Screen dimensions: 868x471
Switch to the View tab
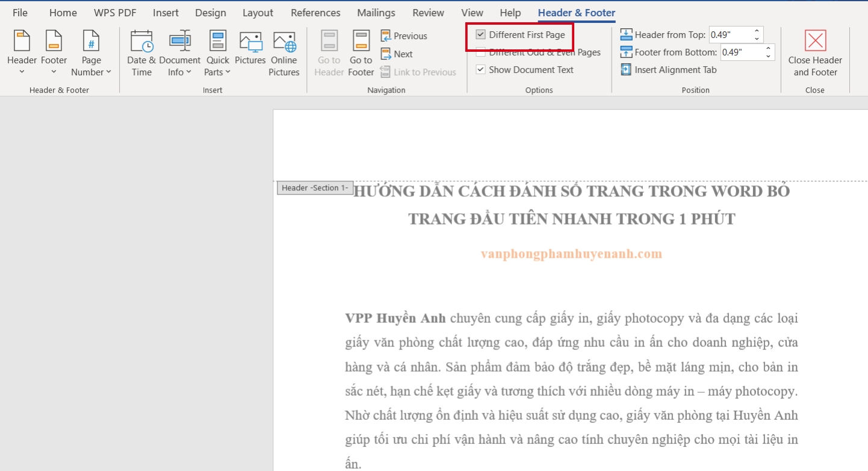click(472, 13)
